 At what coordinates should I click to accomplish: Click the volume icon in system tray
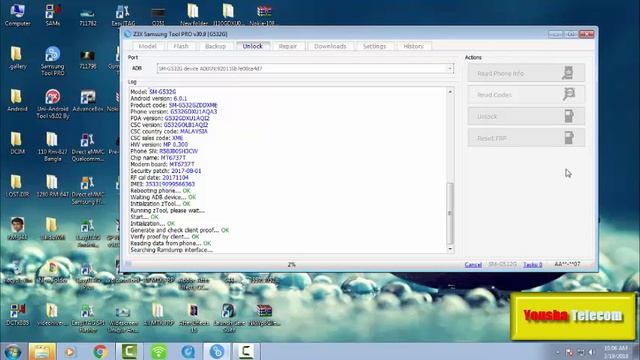(x=591, y=352)
